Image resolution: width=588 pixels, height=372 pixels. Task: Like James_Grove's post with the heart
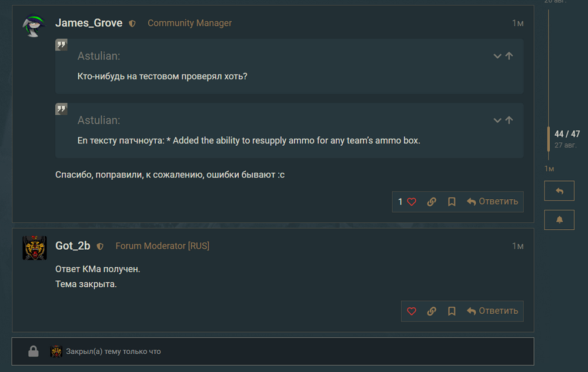tap(412, 202)
